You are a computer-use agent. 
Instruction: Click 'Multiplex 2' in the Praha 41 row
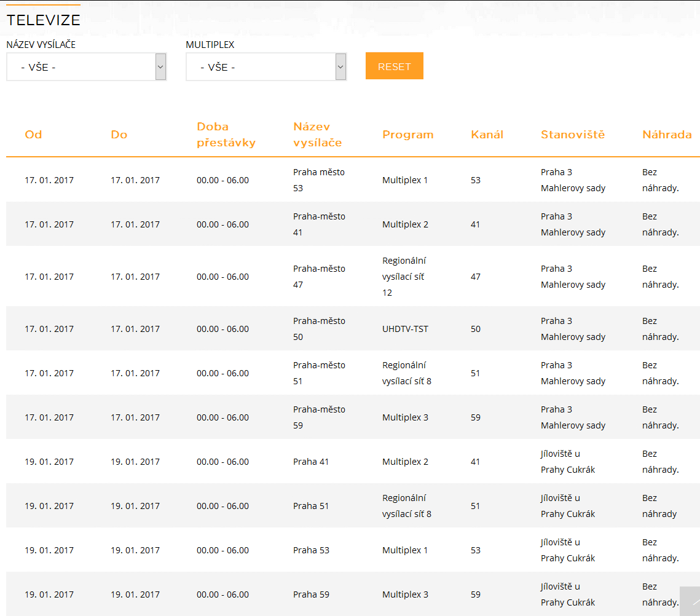(x=405, y=462)
